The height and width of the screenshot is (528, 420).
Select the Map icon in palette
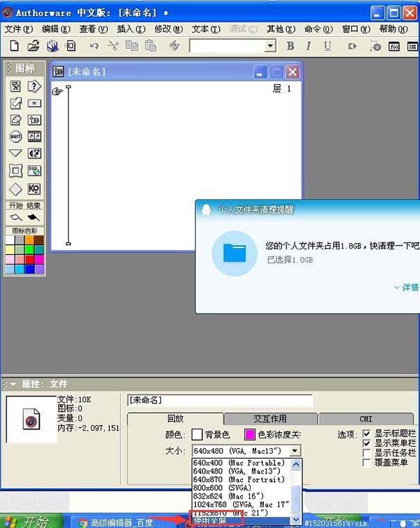pos(34,120)
